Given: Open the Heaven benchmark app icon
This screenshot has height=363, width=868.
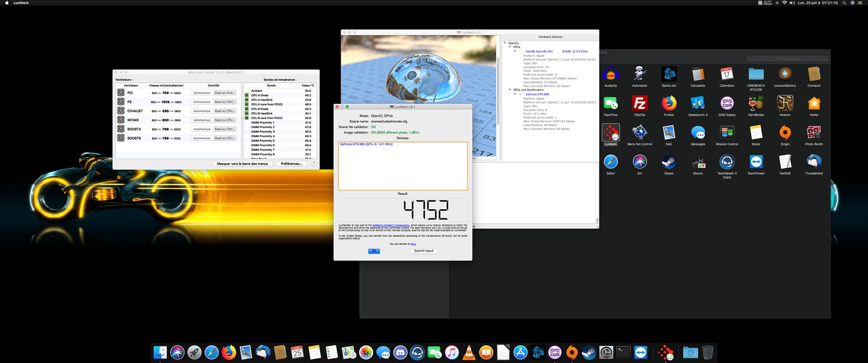Looking at the screenshot, I should point(785,103).
